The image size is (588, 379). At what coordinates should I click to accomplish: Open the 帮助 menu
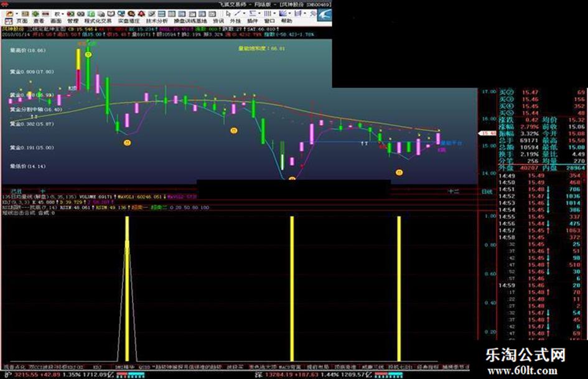tap(286, 21)
